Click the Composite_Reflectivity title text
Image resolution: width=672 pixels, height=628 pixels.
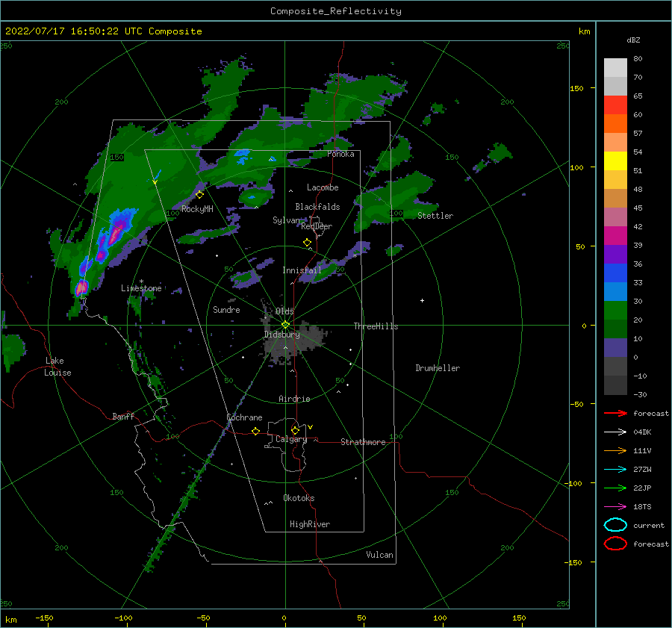(336, 11)
